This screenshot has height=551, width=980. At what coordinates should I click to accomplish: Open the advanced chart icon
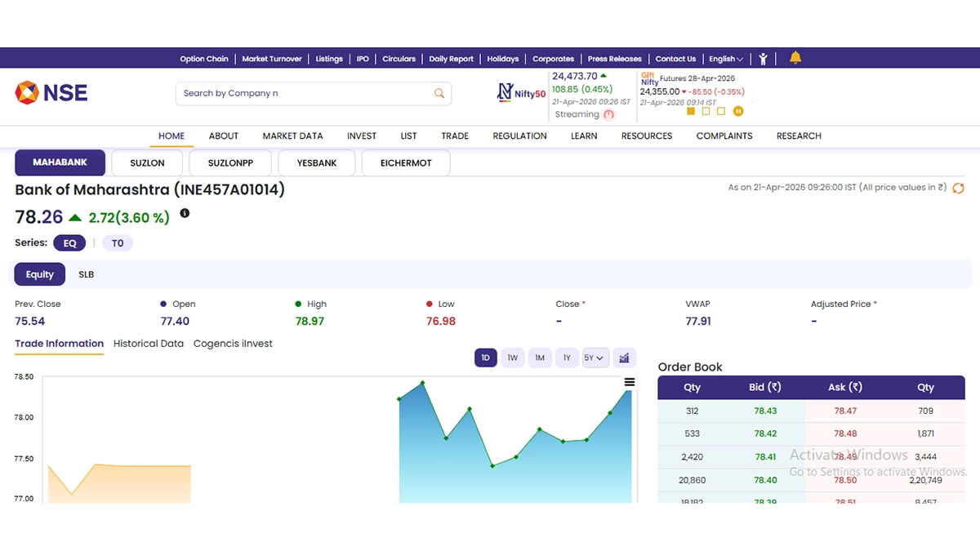point(625,358)
